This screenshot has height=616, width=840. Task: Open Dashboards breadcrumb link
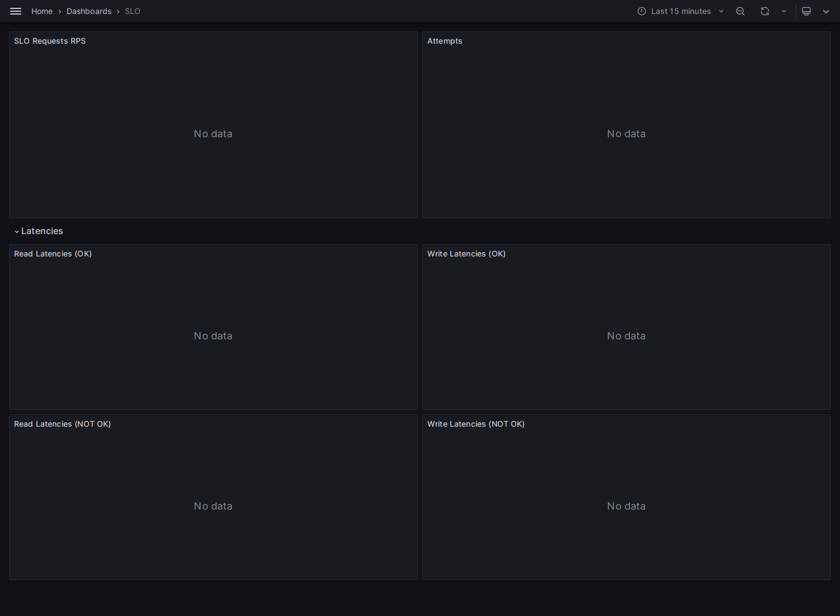[89, 11]
